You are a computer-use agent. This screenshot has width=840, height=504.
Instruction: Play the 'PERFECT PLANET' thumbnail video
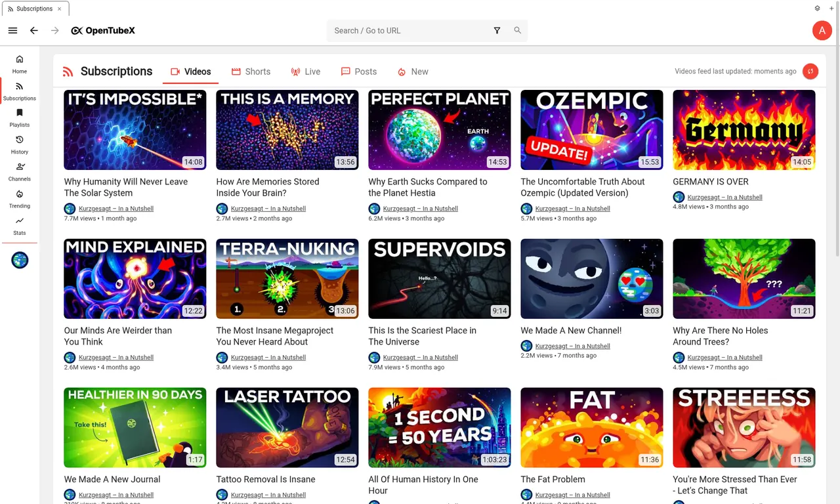click(x=440, y=130)
